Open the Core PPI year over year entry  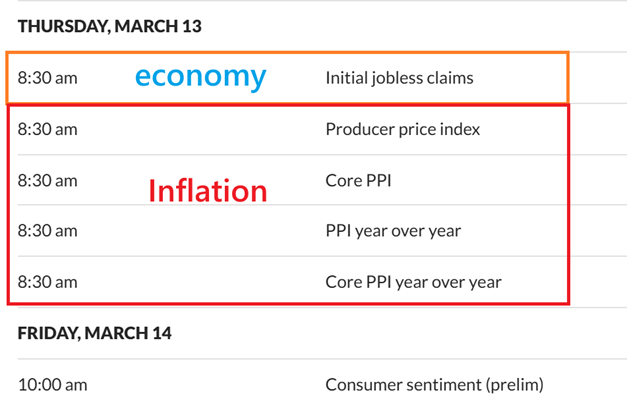(413, 282)
